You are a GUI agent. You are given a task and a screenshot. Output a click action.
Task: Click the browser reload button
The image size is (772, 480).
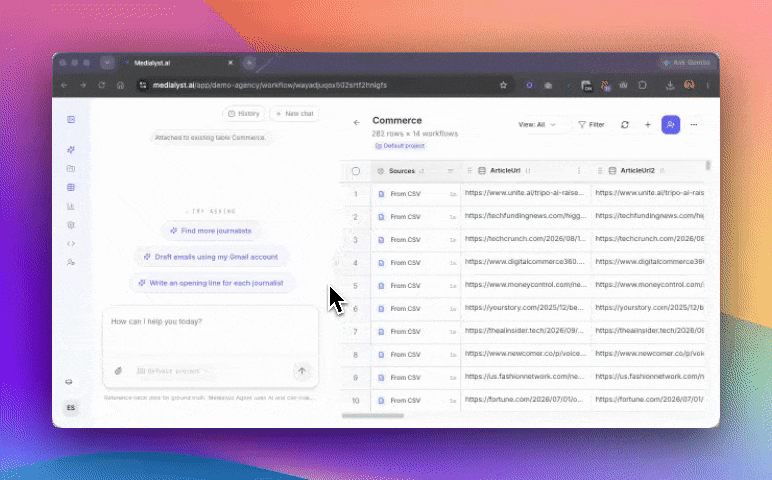pyautogui.click(x=101, y=85)
